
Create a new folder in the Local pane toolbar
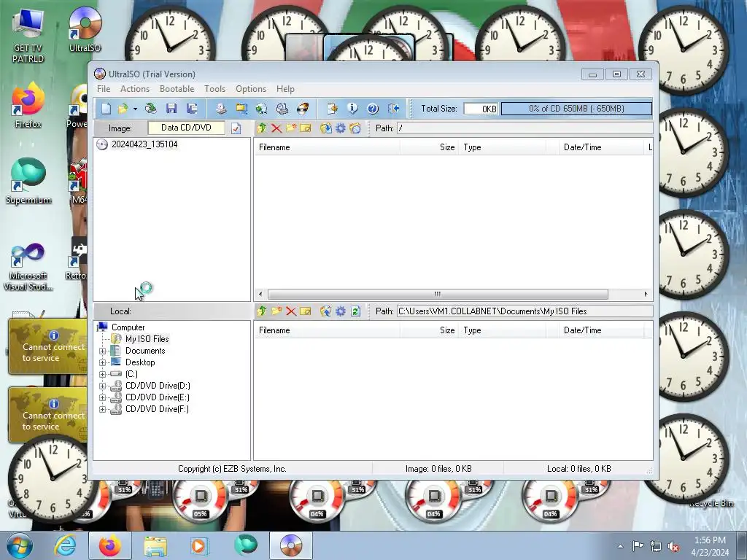coord(276,311)
